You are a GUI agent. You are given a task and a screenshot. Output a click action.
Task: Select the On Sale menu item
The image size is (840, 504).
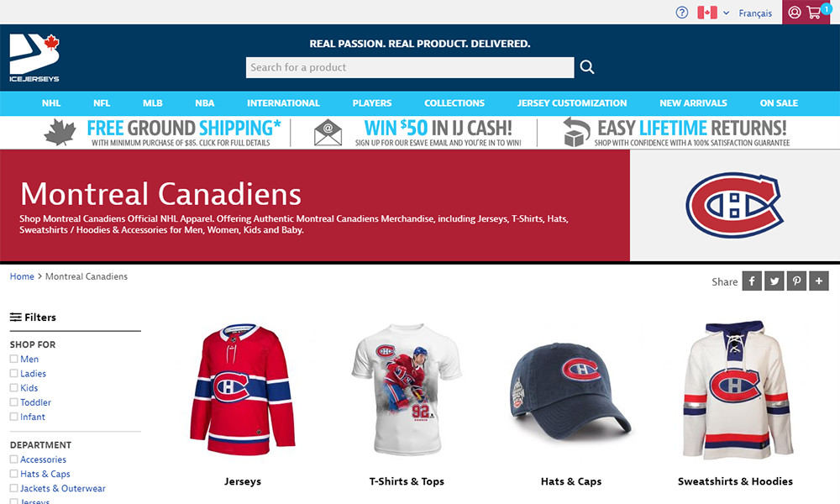[x=779, y=103]
